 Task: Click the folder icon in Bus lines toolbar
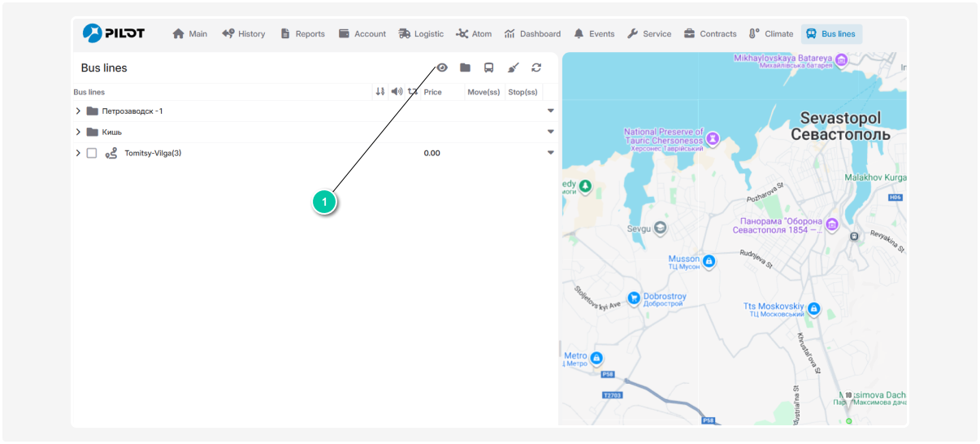(x=465, y=68)
